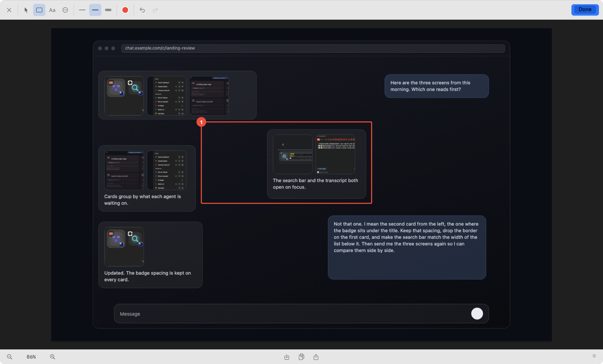Close the annotation editor with the X icon

(x=9, y=10)
